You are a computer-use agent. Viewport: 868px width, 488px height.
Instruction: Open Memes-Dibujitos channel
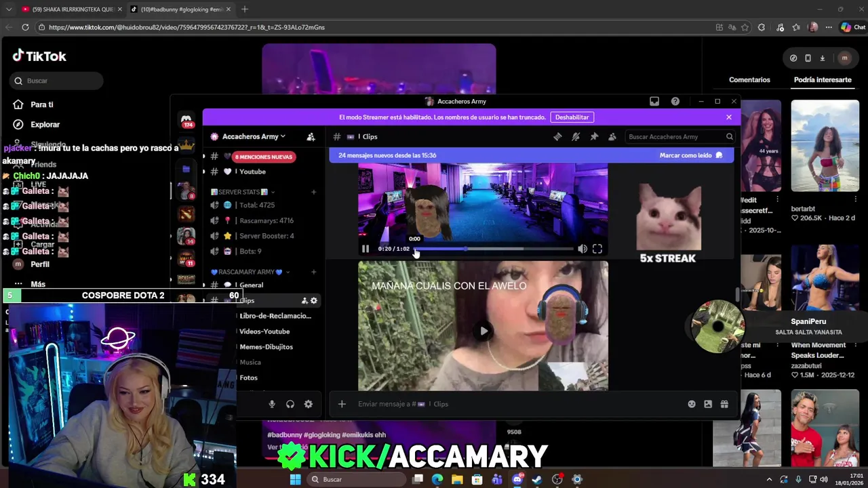click(266, 346)
